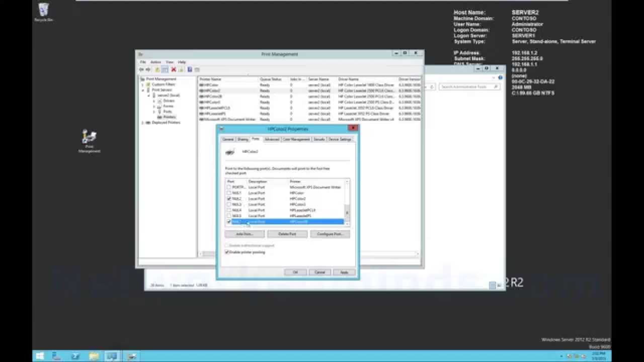Click the Add Port... button
This screenshot has height=362, width=644.
coord(245,234)
